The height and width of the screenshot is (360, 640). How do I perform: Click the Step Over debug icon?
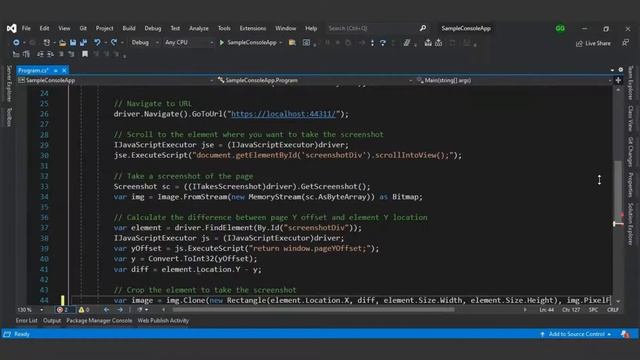point(382,43)
